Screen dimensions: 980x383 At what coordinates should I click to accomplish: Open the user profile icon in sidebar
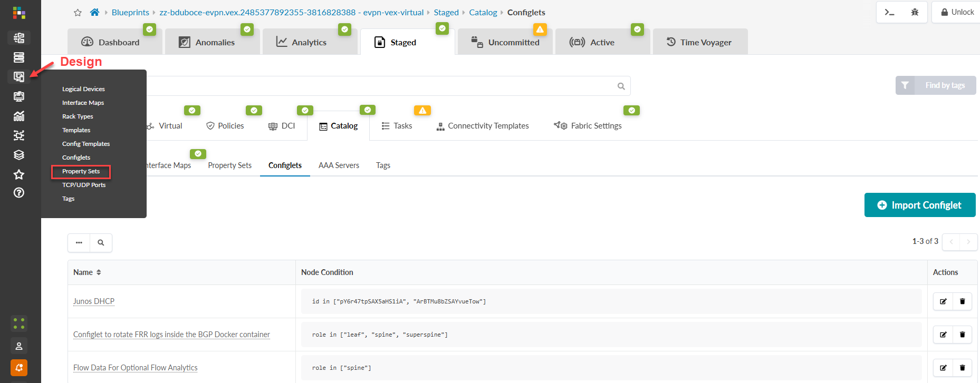[19, 346]
